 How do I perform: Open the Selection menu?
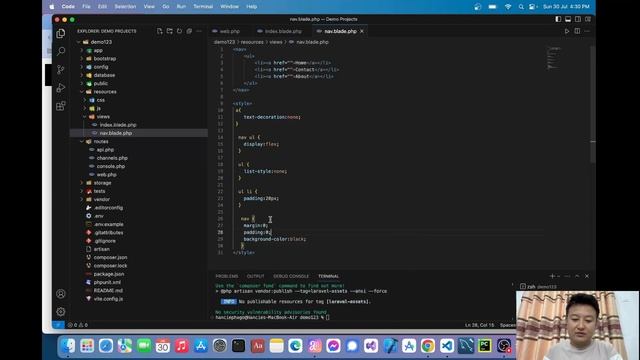pyautogui.click(x=125, y=7)
